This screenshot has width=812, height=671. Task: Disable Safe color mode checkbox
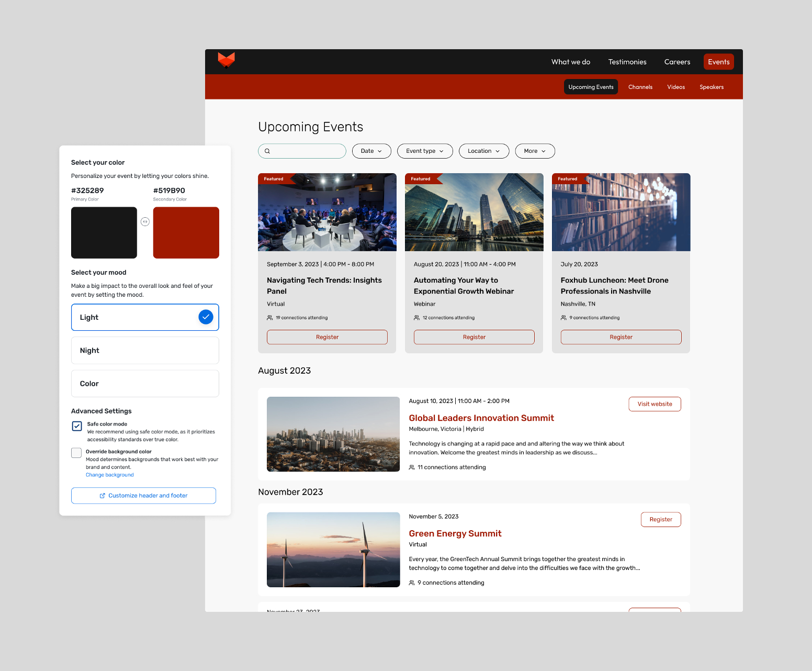77,426
